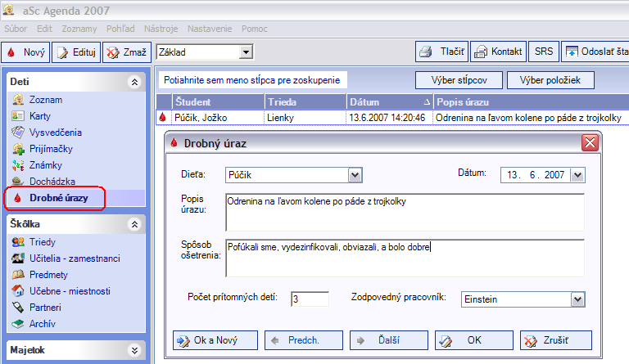Click the Známky grades icon
Viewport: 629px width, 364px height.
[18, 165]
